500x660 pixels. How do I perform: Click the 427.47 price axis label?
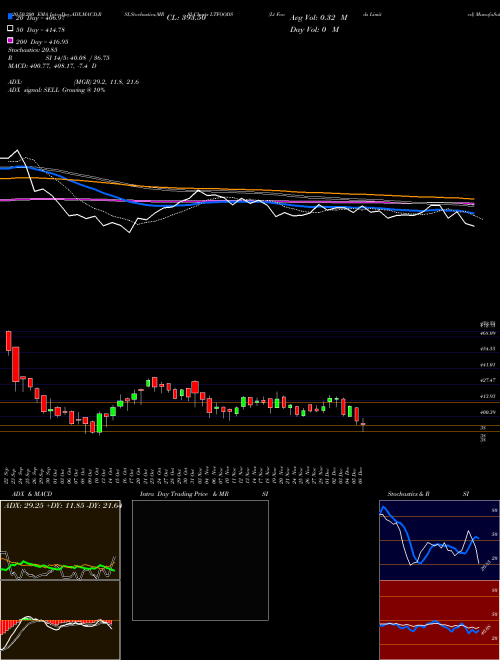[487, 380]
